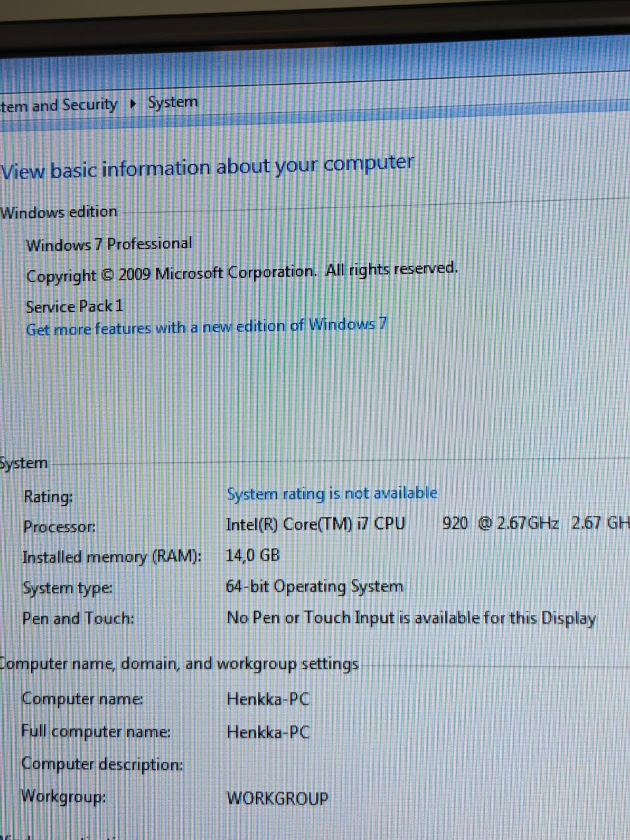Image resolution: width=630 pixels, height=840 pixels.
Task: Select the 'Windows 7 Professional' text
Action: [109, 245]
